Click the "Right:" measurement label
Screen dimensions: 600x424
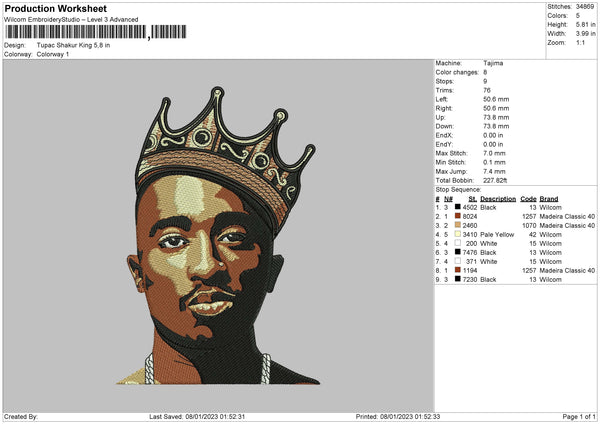tap(444, 108)
